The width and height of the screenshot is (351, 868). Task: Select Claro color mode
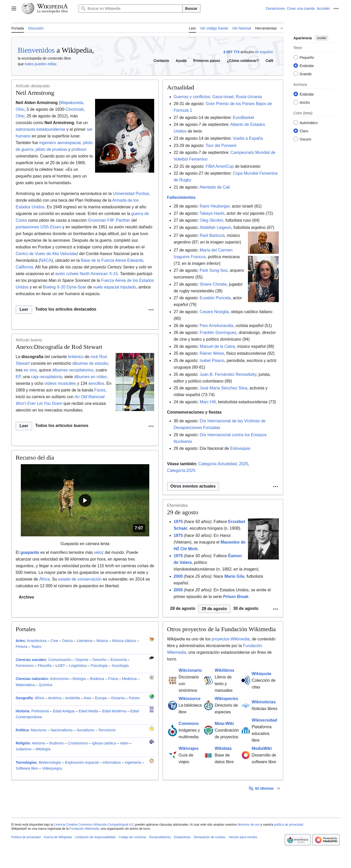(295, 131)
